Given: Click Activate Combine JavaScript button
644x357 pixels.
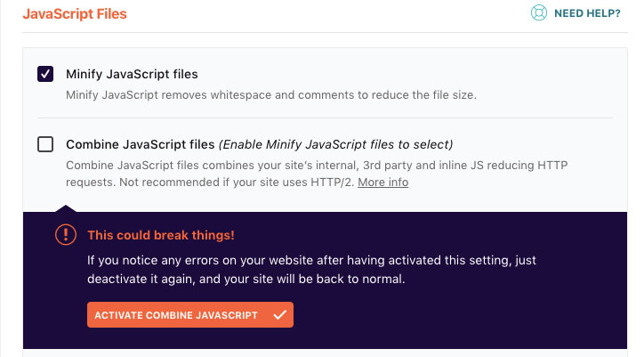Looking at the screenshot, I should coord(190,315).
